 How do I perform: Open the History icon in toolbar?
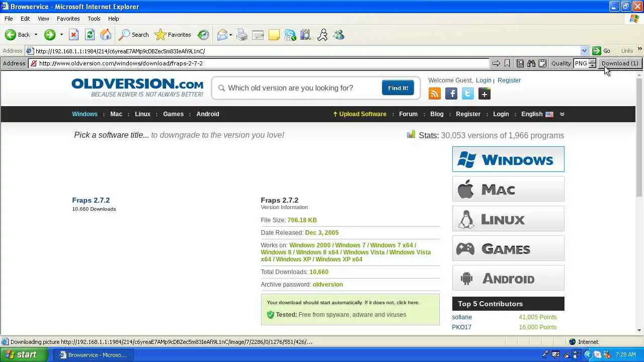click(203, 35)
